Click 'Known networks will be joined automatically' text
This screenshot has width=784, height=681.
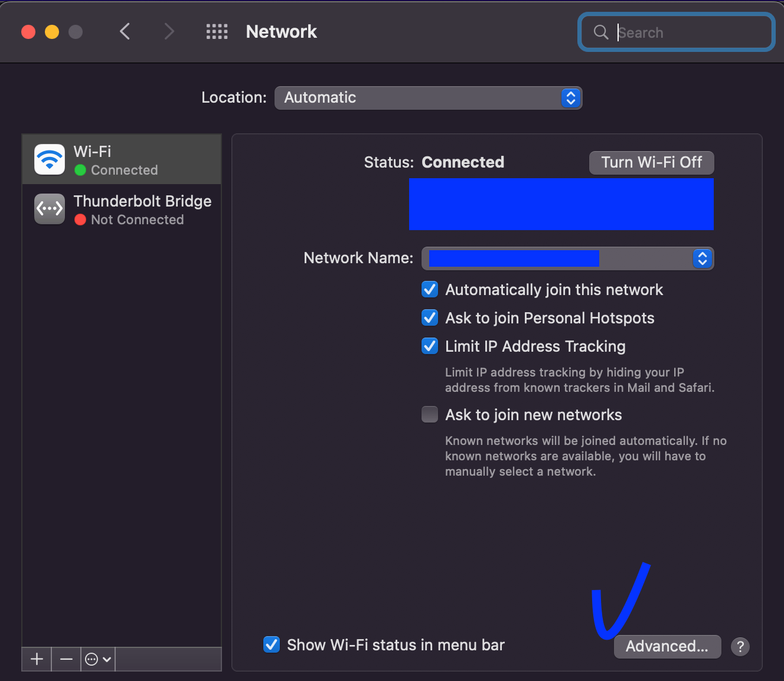point(586,456)
